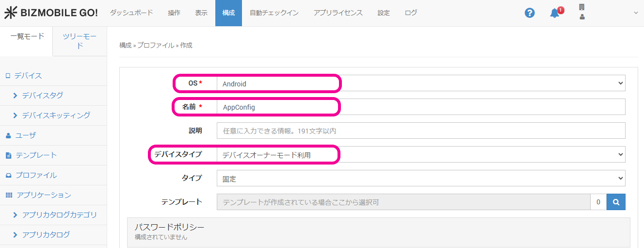Click the device icon beside デバイス
Screen dimensions: 644x248
[x=8, y=76]
